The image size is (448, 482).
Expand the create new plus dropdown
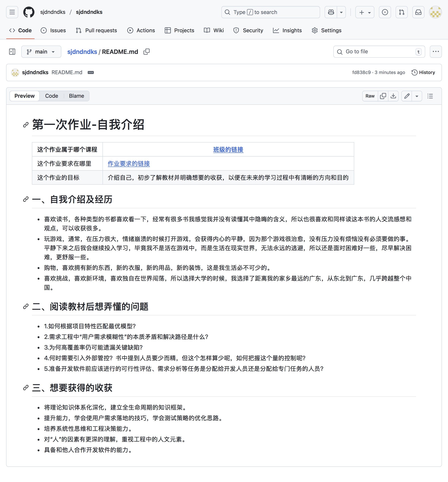point(365,12)
